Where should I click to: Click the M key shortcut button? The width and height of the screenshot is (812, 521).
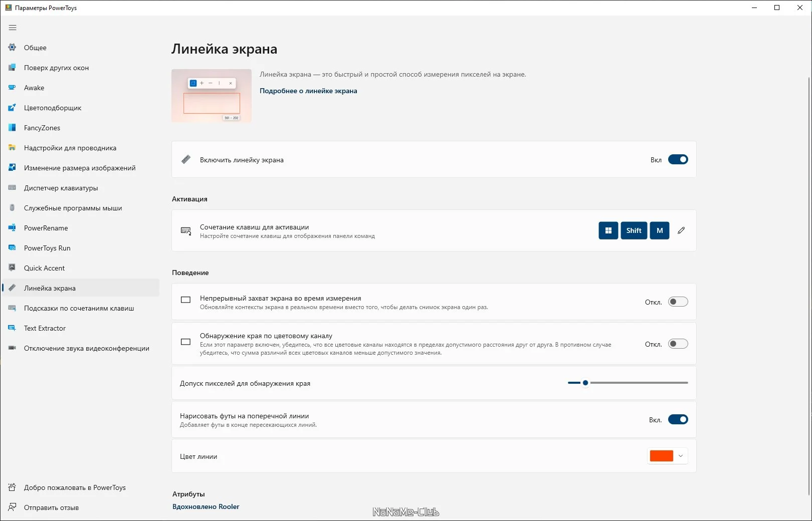660,230
